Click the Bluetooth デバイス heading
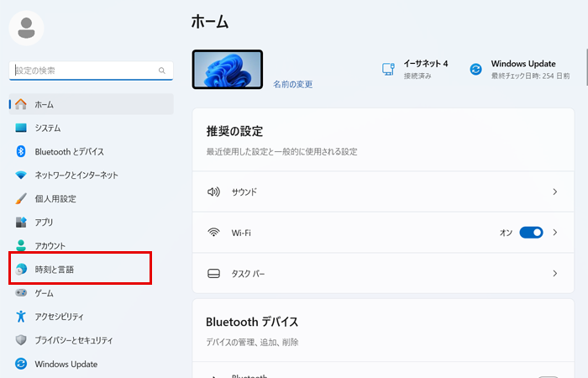Image resolution: width=588 pixels, height=378 pixels. pos(252,322)
